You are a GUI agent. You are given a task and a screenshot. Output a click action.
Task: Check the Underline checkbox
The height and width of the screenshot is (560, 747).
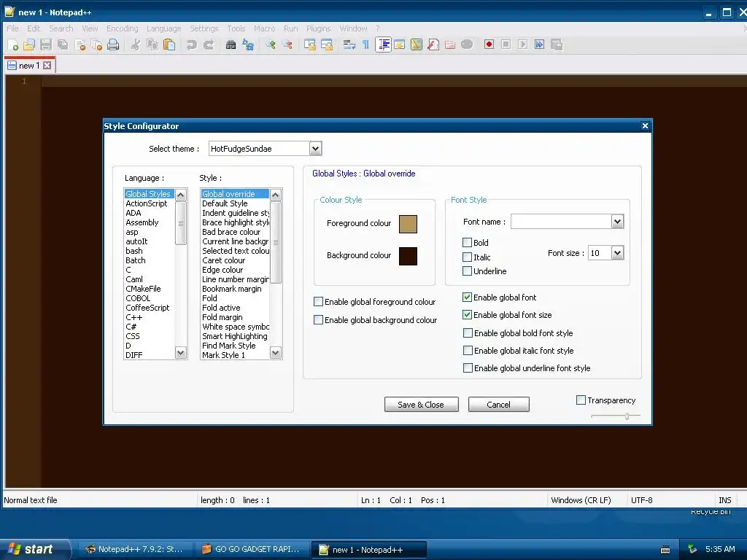coord(468,271)
